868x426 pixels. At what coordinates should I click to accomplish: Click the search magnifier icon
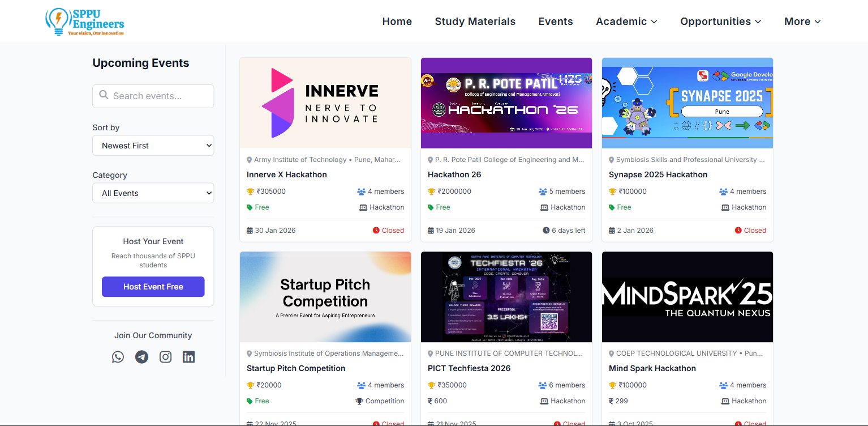pyautogui.click(x=104, y=95)
